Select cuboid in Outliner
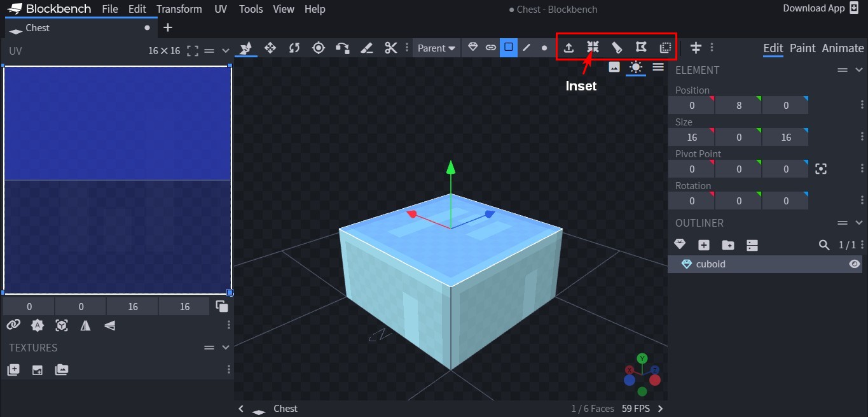This screenshot has width=868, height=417. click(765, 264)
